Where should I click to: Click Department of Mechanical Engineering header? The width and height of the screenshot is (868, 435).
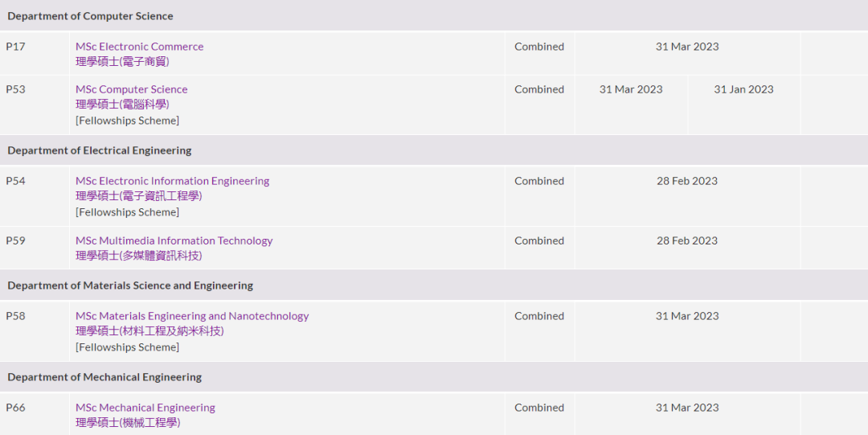[x=104, y=377]
